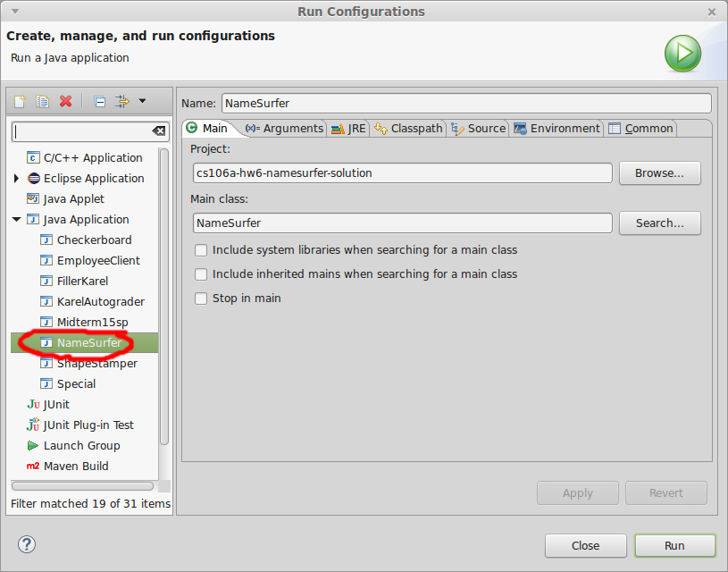
Task: Click the New launch configuration icon
Action: coord(20,101)
